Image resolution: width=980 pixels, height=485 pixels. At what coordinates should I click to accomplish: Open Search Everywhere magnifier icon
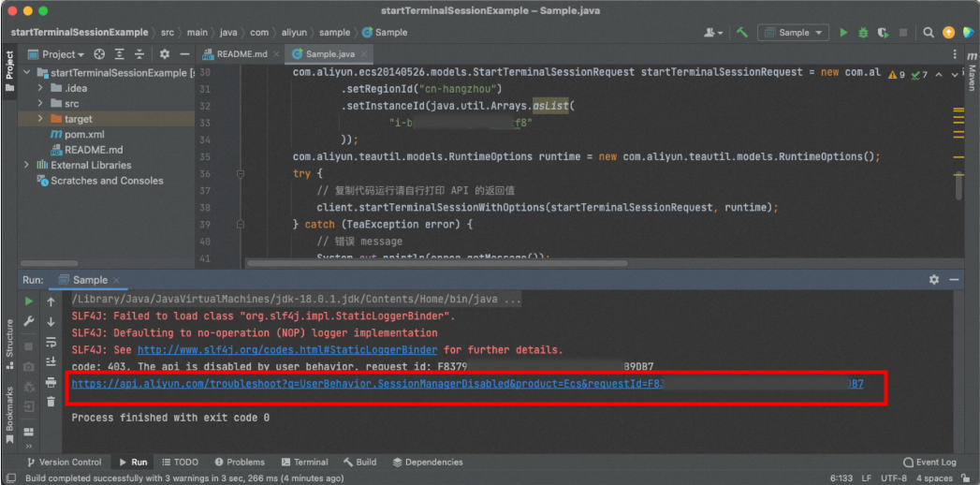(x=929, y=33)
